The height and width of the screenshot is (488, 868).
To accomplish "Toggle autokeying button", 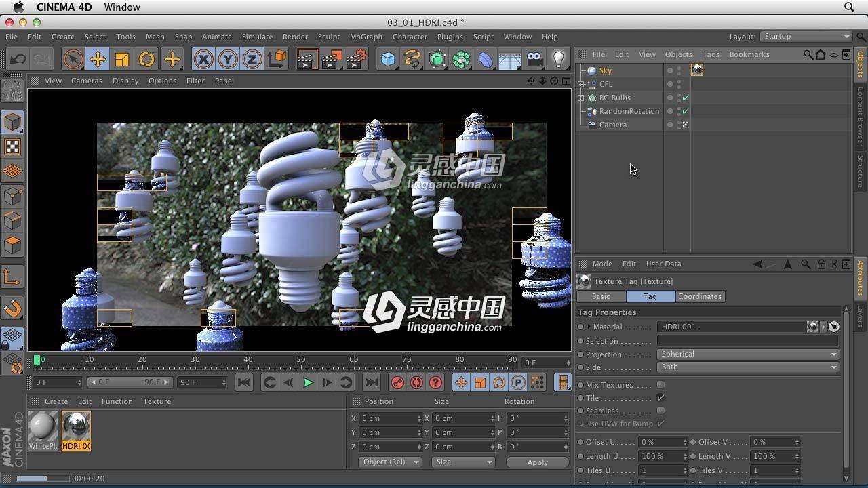I will pos(416,383).
